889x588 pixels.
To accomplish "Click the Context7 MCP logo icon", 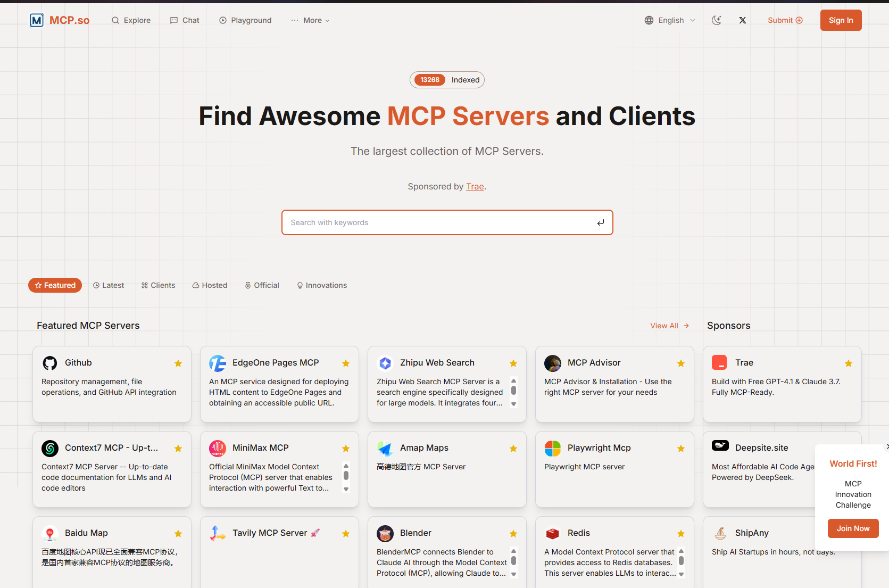I will pos(50,448).
